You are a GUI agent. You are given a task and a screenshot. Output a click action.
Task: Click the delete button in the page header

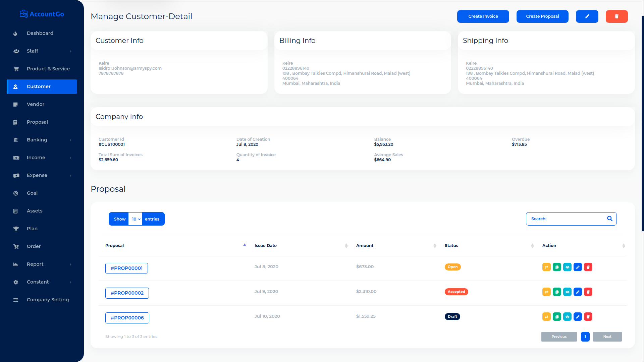(616, 16)
